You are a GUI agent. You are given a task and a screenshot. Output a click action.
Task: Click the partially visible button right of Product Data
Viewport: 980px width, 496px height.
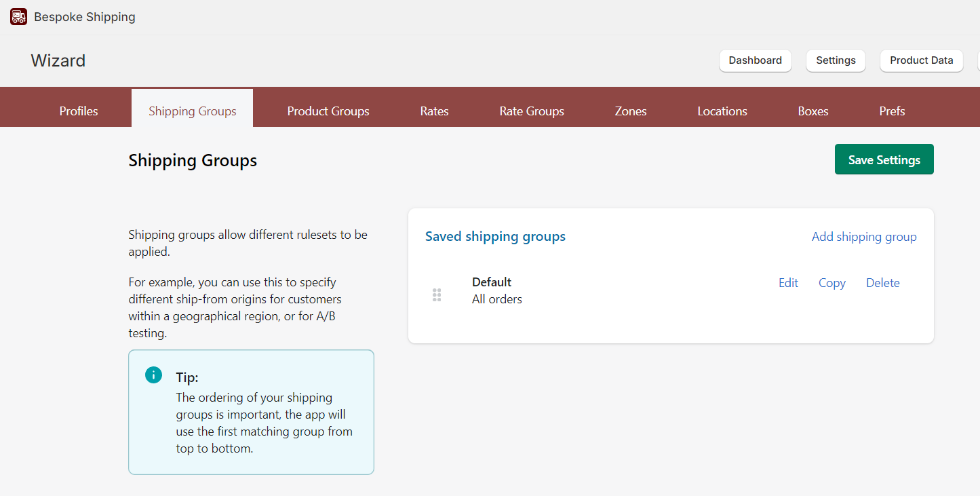click(x=979, y=60)
